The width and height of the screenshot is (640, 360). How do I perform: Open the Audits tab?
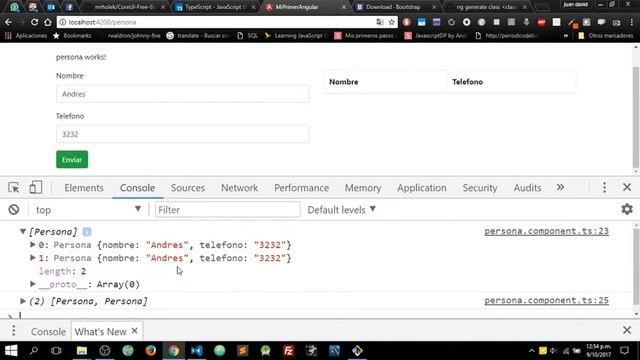527,188
